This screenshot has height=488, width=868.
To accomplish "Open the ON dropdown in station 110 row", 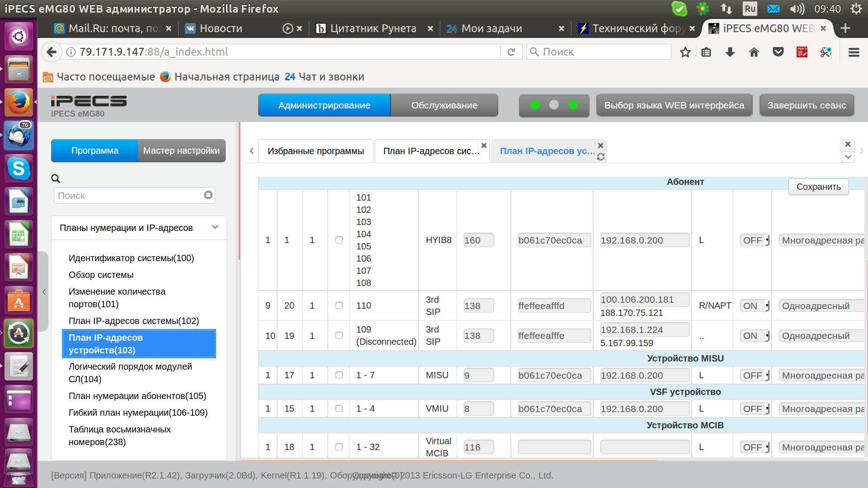I will click(x=755, y=306).
